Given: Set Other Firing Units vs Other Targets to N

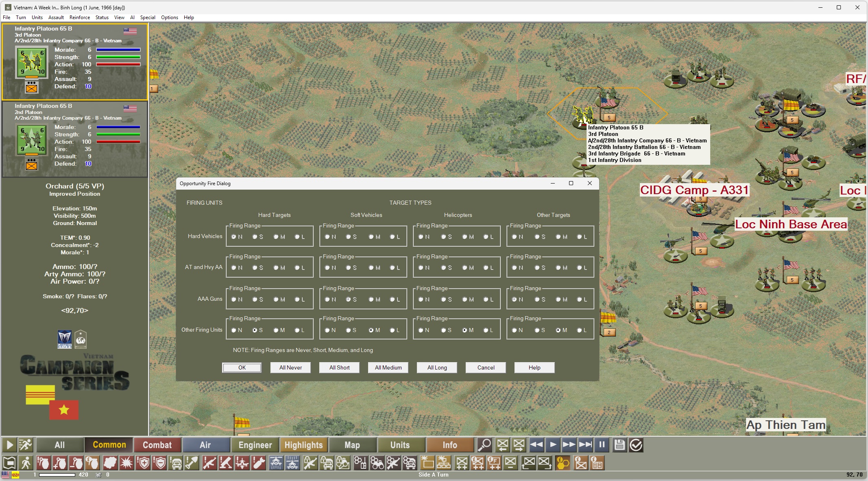Looking at the screenshot, I should tap(515, 330).
